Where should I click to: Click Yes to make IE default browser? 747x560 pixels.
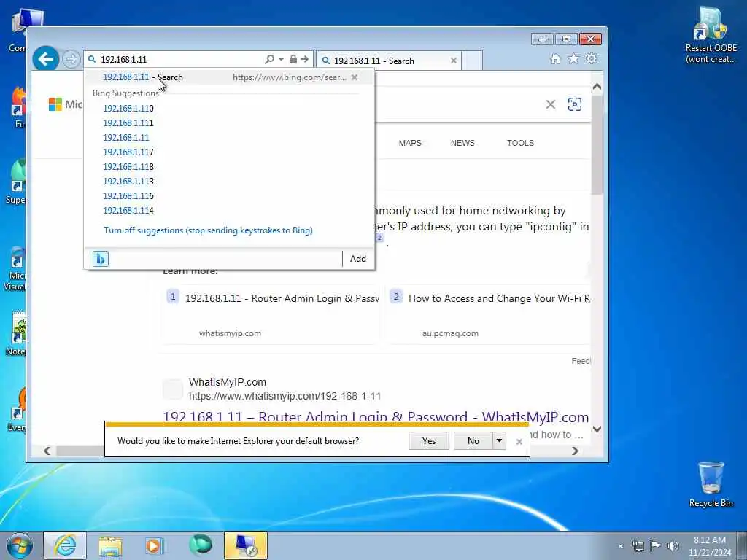429,441
